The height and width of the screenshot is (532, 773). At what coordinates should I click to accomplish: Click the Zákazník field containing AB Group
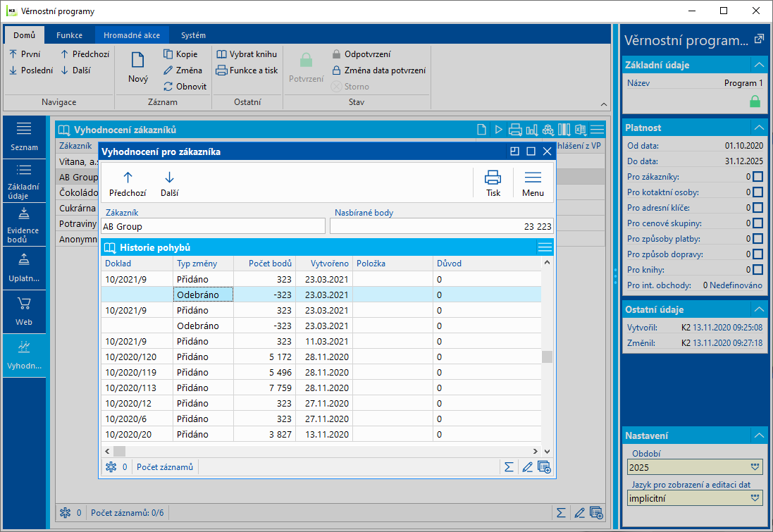(x=213, y=226)
